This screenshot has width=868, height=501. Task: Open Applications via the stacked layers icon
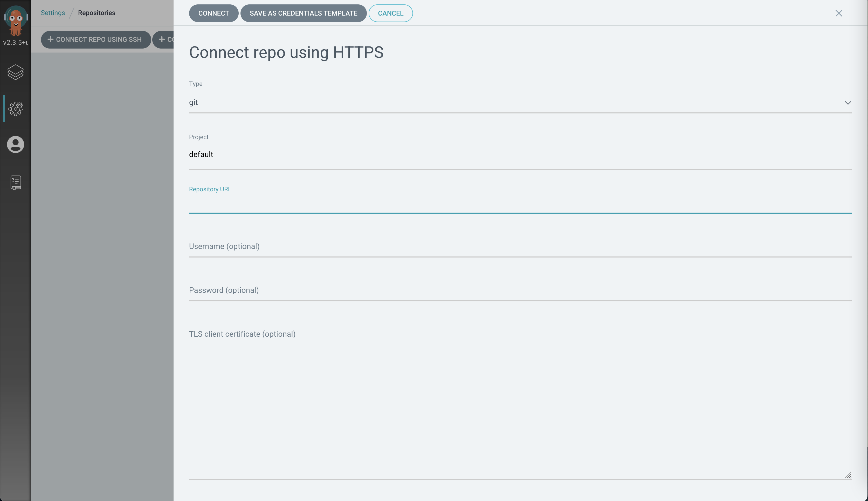[x=16, y=72]
